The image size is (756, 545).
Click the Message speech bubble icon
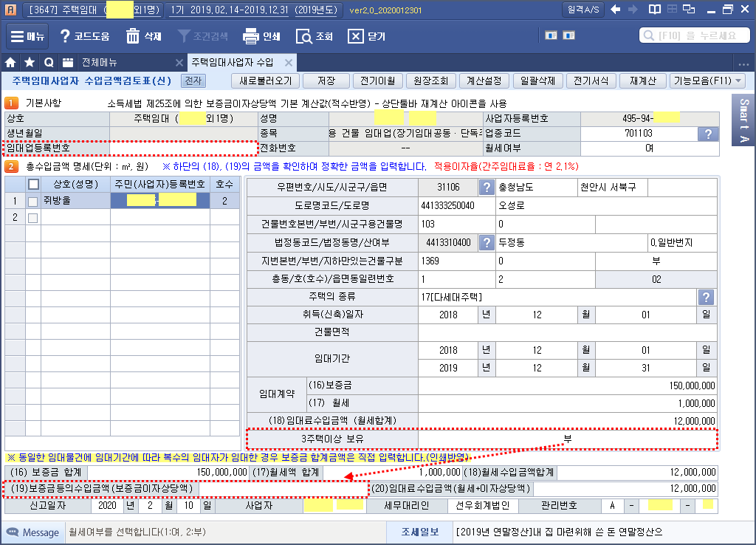point(12,532)
